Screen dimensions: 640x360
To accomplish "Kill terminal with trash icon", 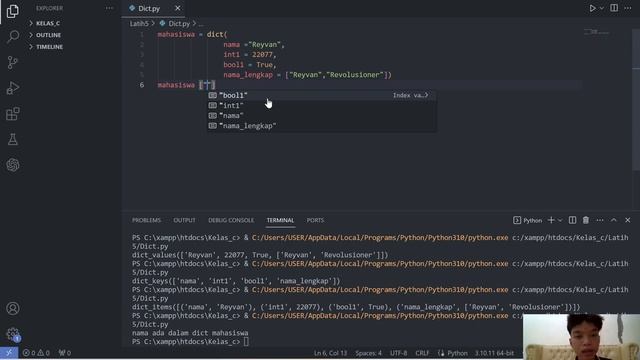I will [x=586, y=220].
